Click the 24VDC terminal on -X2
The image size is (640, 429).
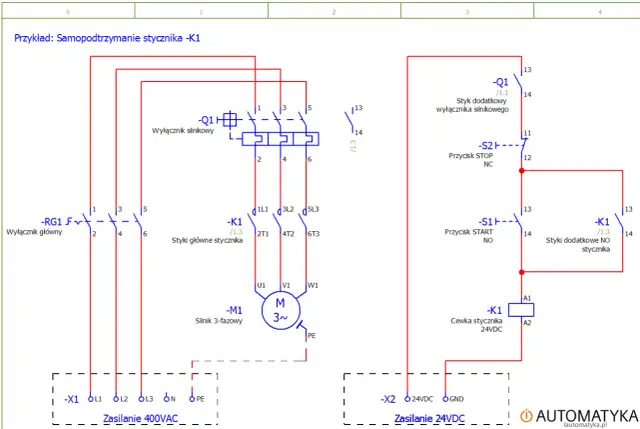click(420, 398)
